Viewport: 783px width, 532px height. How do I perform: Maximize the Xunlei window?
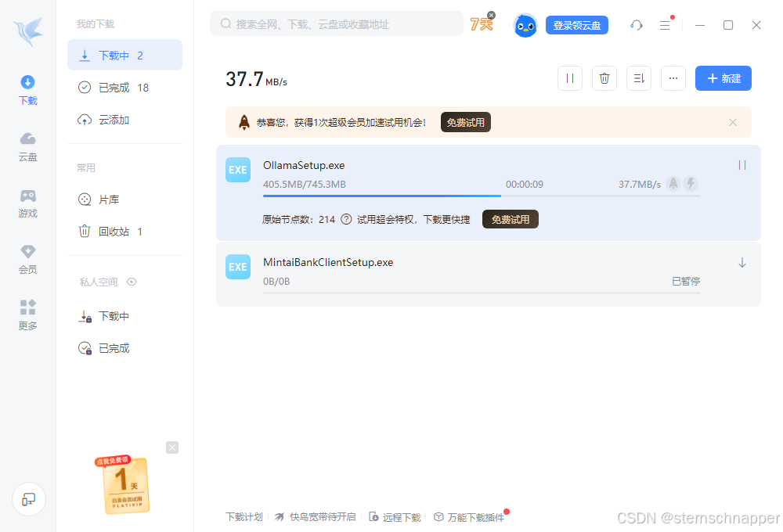[728, 25]
